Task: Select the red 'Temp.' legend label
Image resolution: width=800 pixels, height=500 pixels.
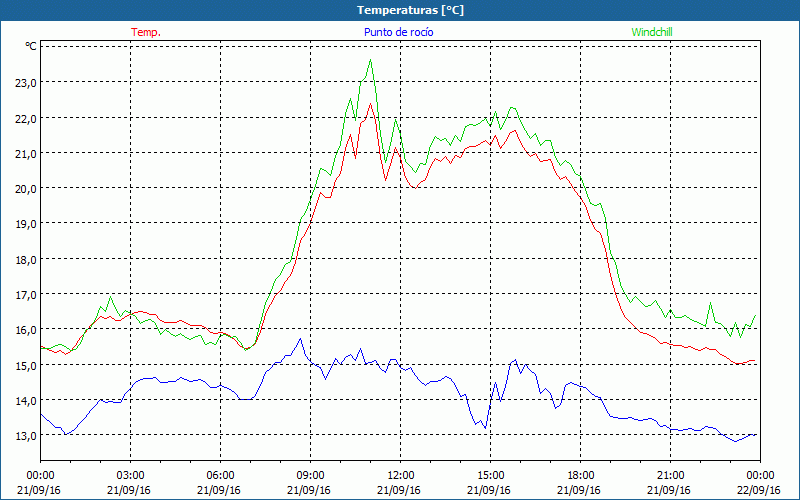Action: pos(146,32)
